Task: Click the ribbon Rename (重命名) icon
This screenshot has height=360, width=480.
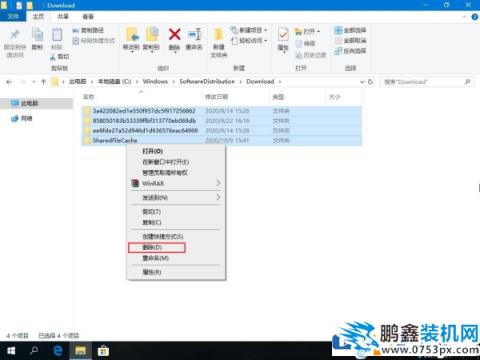Action: (194, 34)
